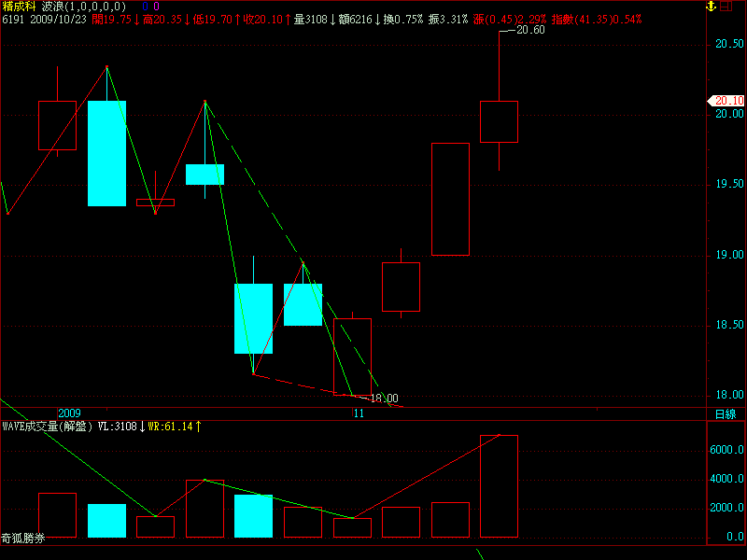Select the tallest red volume bar
Viewport: 747px width, 560px height.
point(499,486)
